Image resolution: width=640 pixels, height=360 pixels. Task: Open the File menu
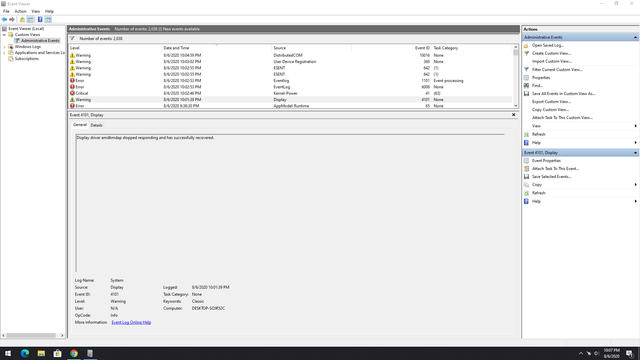coord(6,11)
